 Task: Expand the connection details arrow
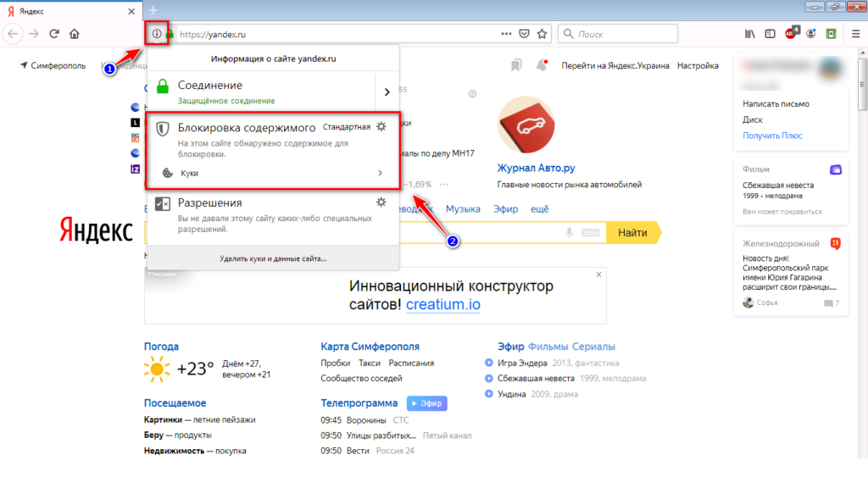click(x=387, y=91)
